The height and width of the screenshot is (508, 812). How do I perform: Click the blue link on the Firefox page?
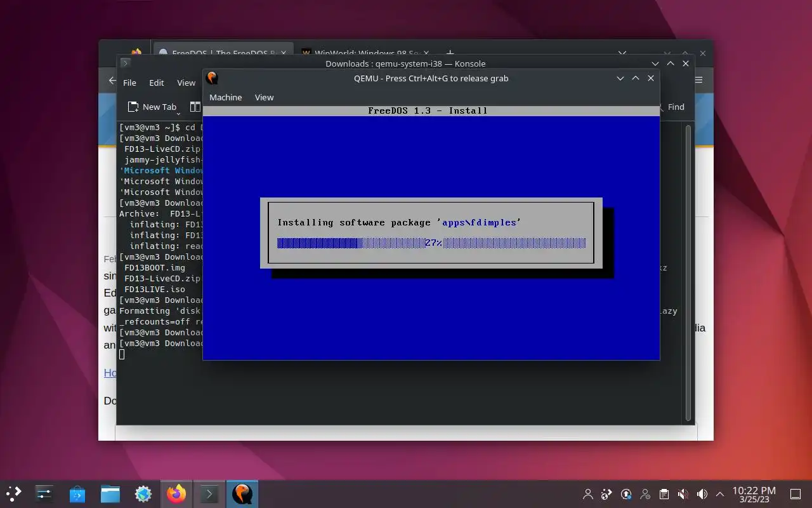110,373
